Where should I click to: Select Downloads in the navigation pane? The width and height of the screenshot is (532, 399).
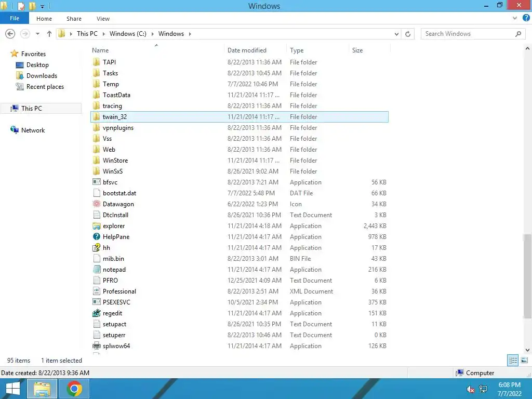[42, 76]
